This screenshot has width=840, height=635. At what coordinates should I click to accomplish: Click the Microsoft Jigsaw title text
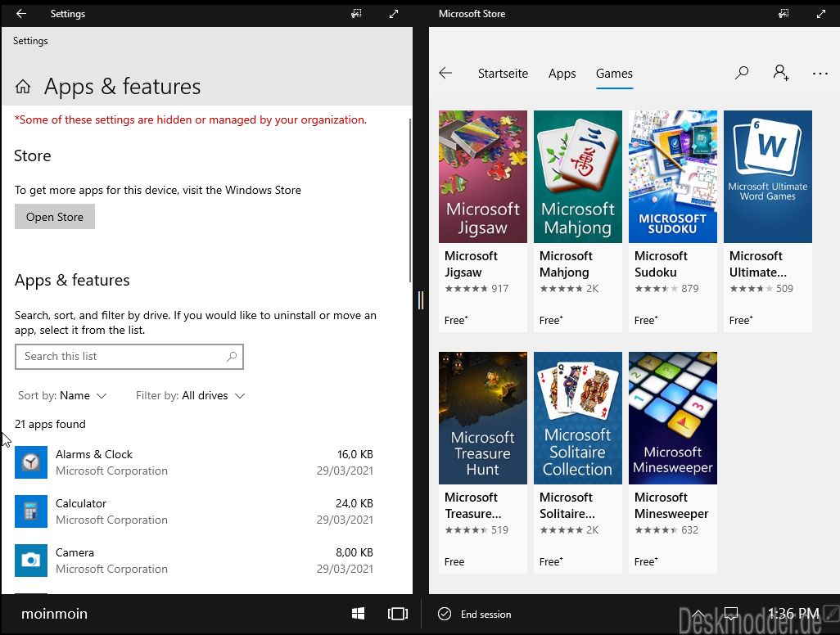pos(471,264)
